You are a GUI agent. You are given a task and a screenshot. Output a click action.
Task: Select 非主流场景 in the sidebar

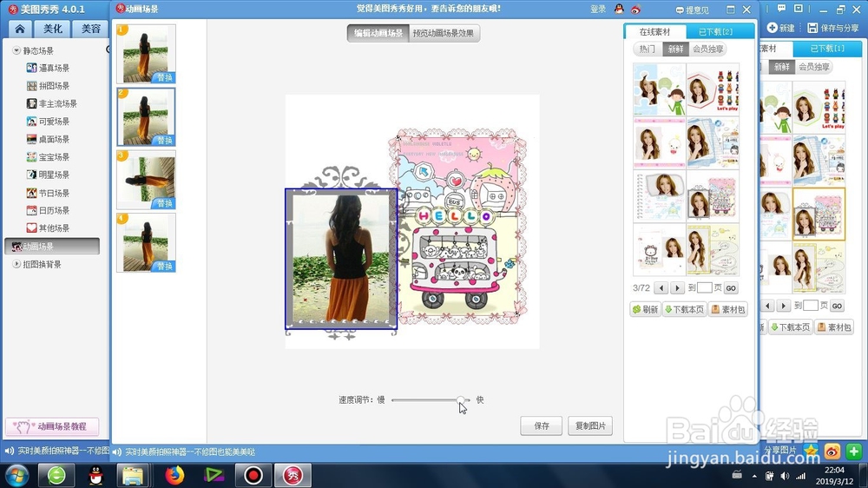click(x=51, y=103)
